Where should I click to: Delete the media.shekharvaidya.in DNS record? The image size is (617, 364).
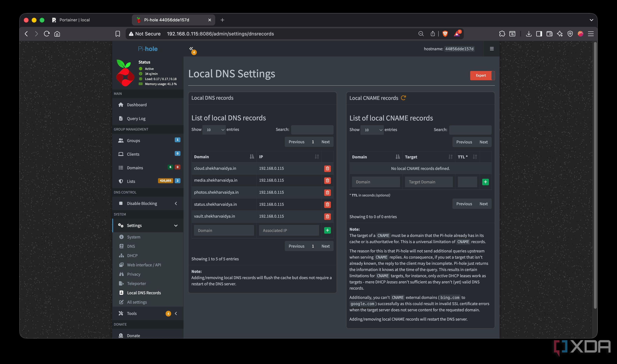pos(327,180)
